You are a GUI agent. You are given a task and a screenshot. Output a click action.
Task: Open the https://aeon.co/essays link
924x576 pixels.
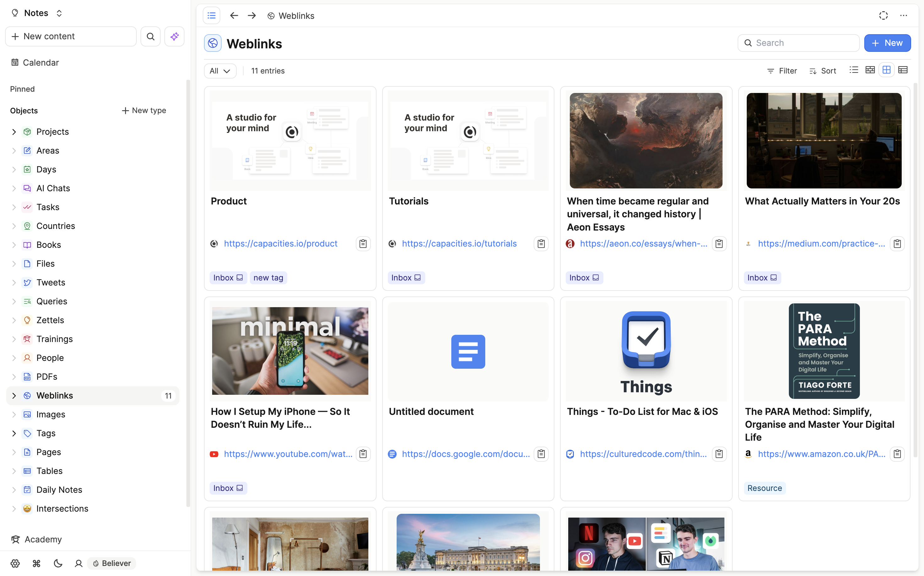click(643, 243)
